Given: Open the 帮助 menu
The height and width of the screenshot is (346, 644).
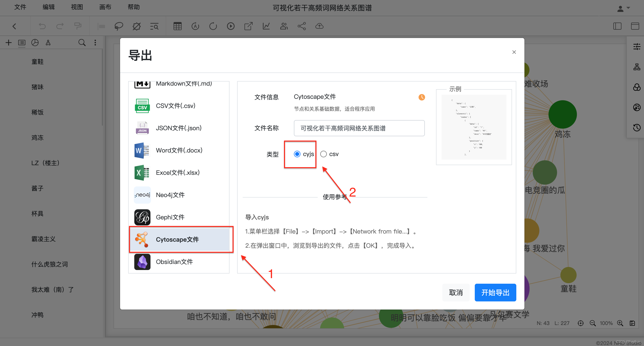Looking at the screenshot, I should click(x=134, y=7).
